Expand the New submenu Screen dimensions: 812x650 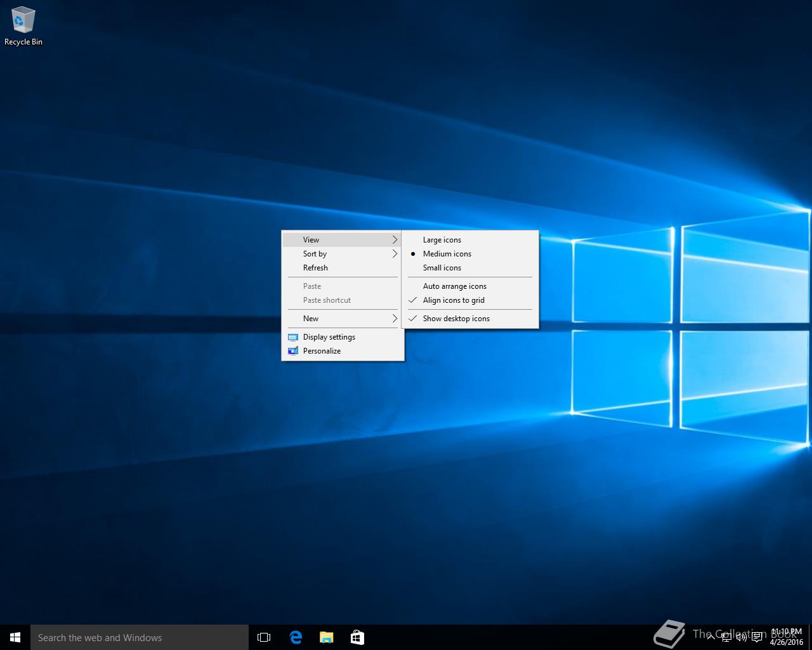point(343,319)
